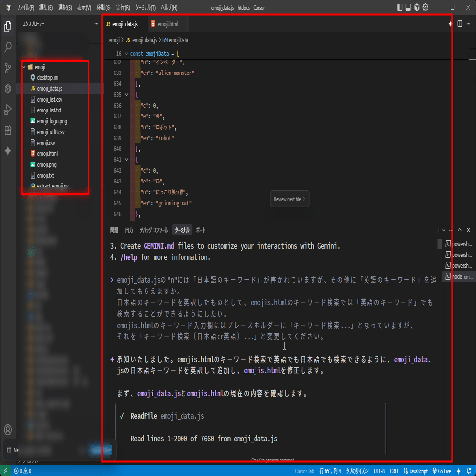Screen dimensions: 476x476
Task: Click the sparkle icon in status bar
Action: tap(459, 471)
